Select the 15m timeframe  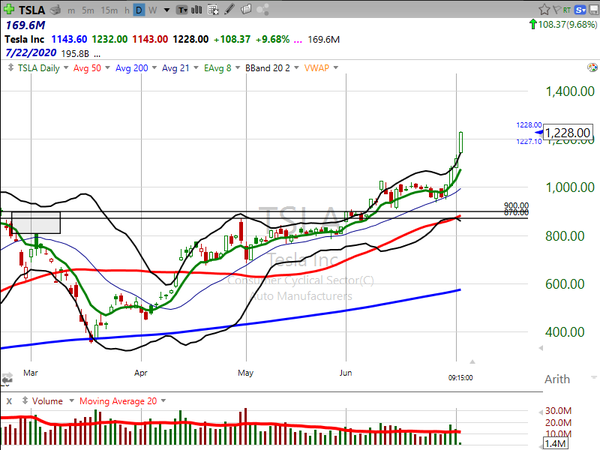109,9
